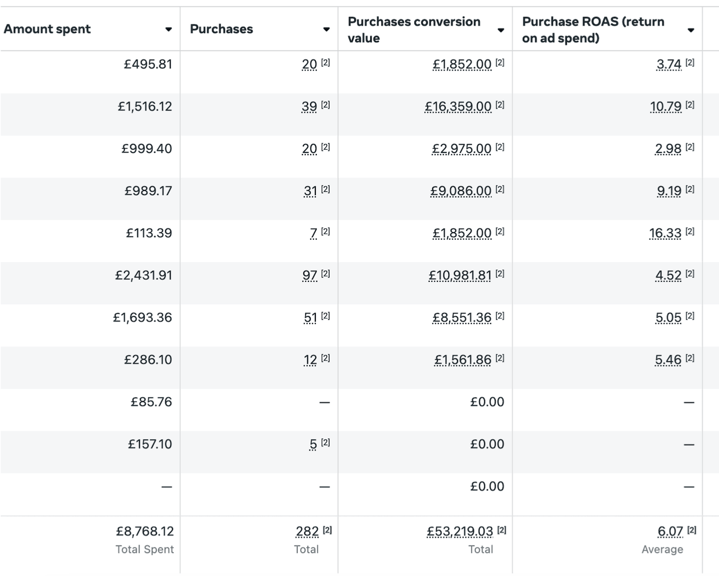Image resolution: width=719 pixels, height=588 pixels.
Task: Click the £10,981.81 conversion value
Action: pos(460,276)
